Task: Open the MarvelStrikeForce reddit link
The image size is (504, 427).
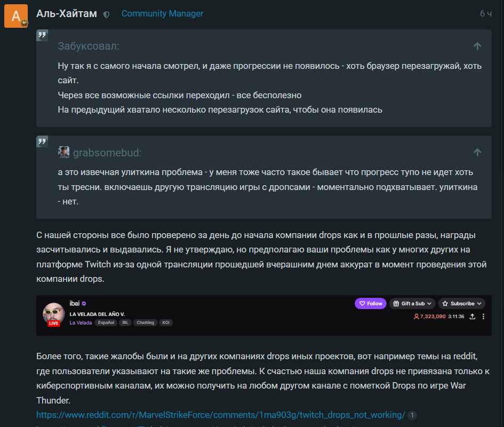Action: [x=220, y=415]
